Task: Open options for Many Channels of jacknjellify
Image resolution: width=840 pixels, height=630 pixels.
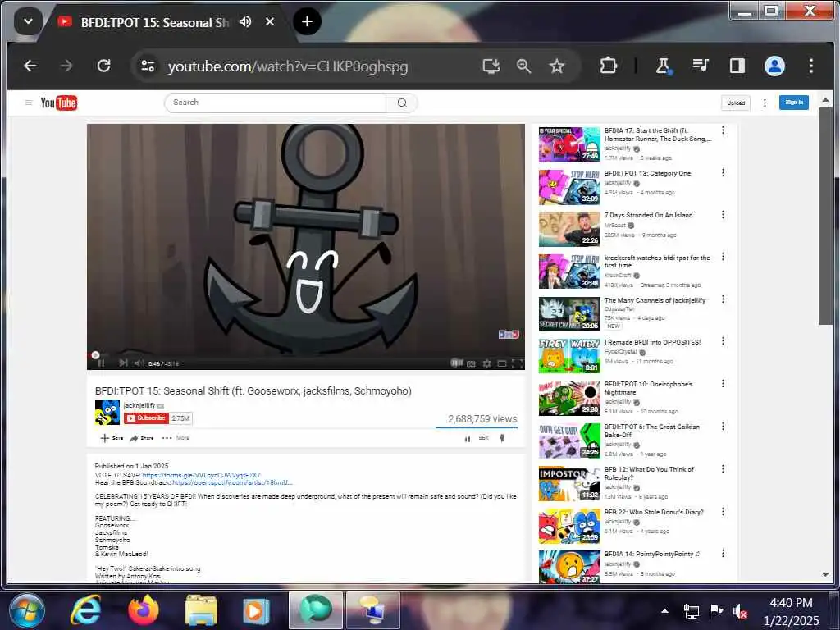Action: tap(724, 299)
